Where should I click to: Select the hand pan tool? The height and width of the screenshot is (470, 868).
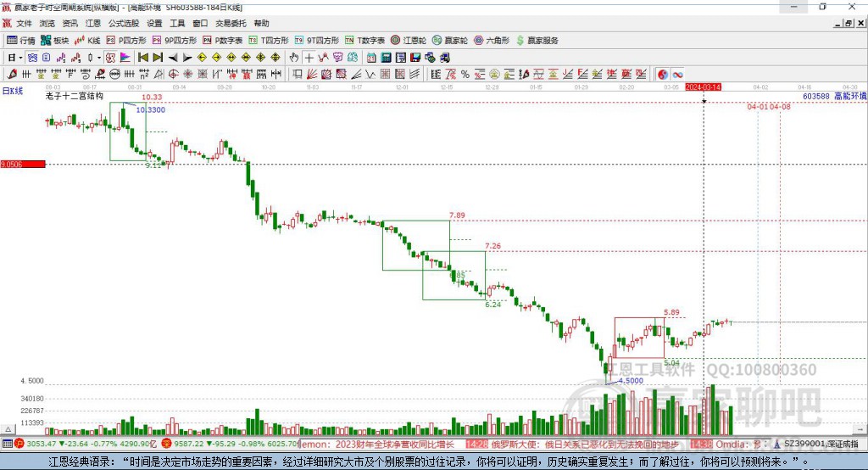point(294,58)
